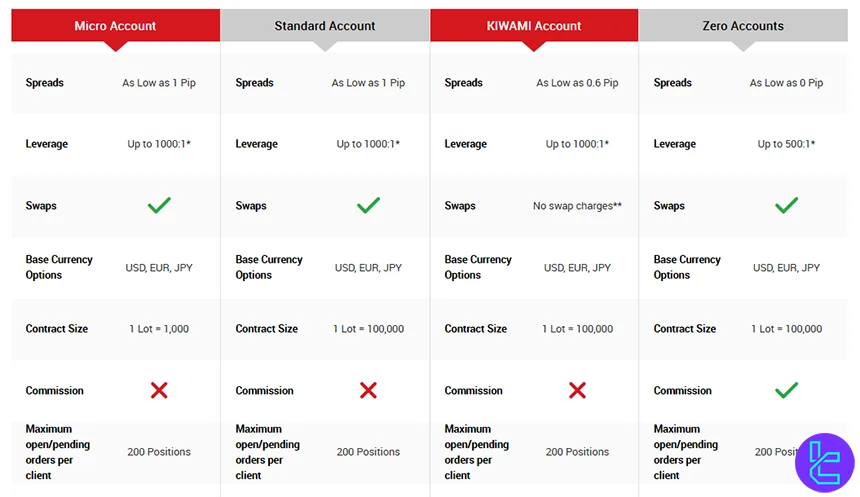Click 'Up to 1000:1*' in Standard Account
This screenshot has height=497, width=860.
(x=368, y=144)
